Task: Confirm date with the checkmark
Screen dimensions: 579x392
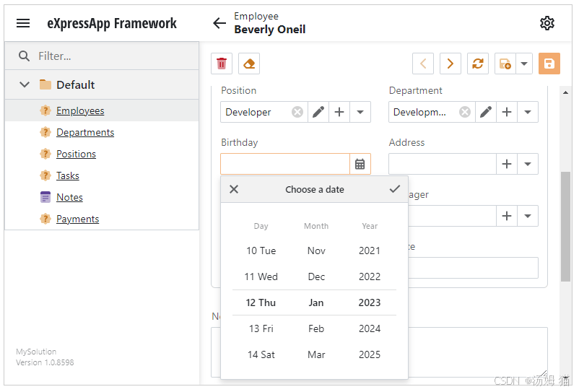Action: click(395, 189)
